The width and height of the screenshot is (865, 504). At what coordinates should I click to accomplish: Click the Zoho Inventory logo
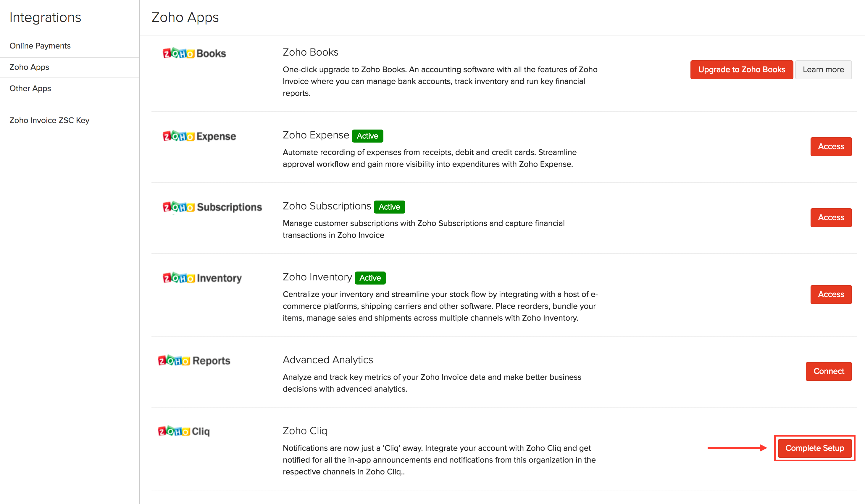[202, 277]
